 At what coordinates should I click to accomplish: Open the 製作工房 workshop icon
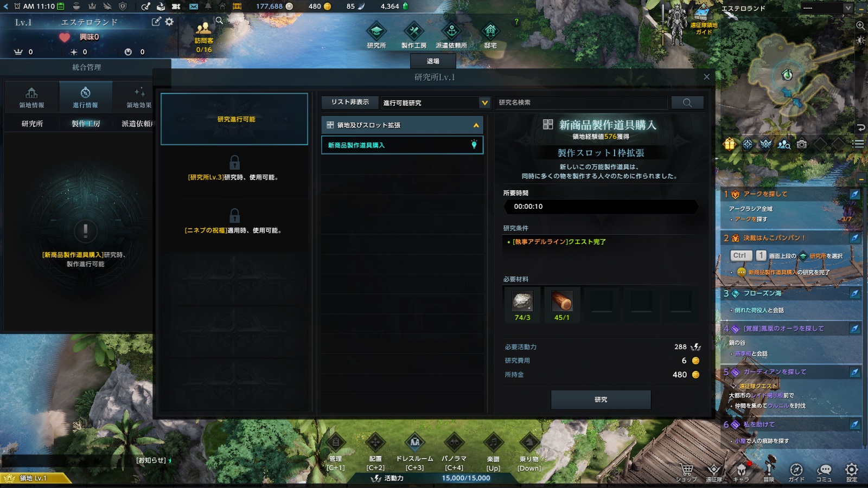click(x=413, y=31)
